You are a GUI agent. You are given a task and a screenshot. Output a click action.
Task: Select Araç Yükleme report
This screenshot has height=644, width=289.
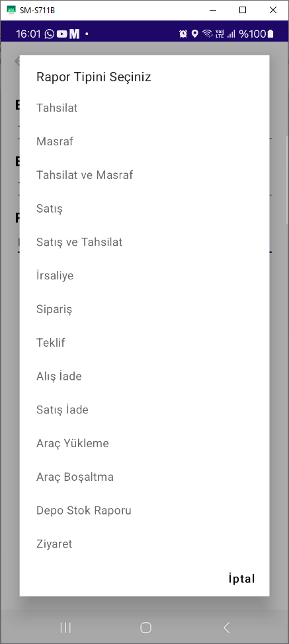coord(144,444)
